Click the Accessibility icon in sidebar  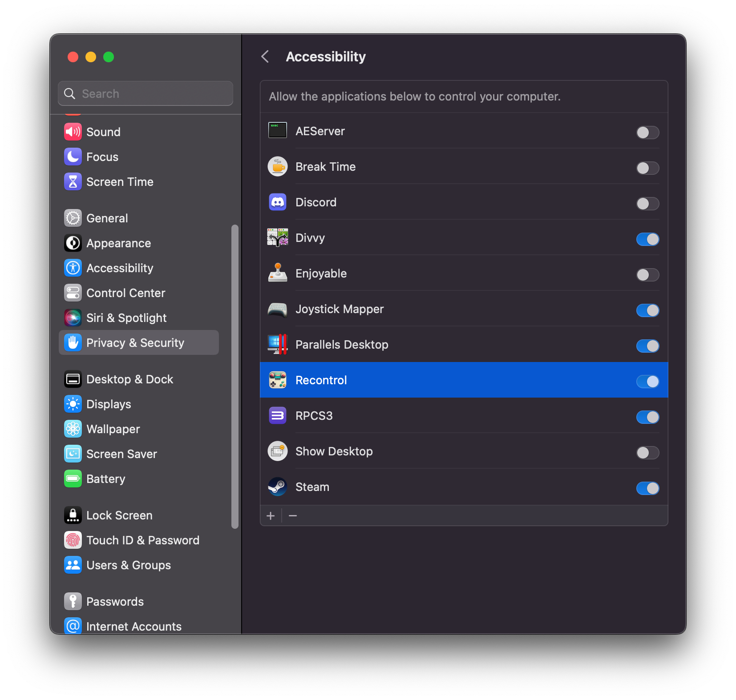pos(73,268)
